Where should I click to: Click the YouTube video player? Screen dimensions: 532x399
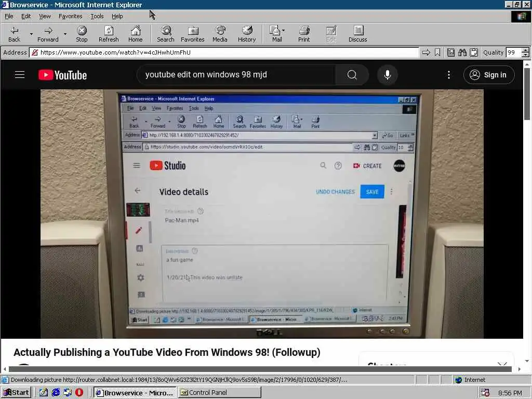click(262, 214)
